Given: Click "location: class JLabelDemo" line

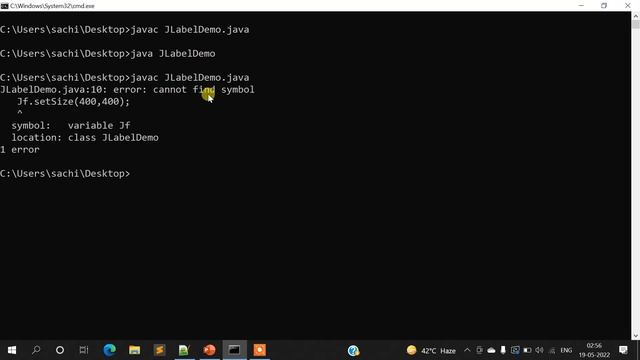Looking at the screenshot, I should point(85,138).
